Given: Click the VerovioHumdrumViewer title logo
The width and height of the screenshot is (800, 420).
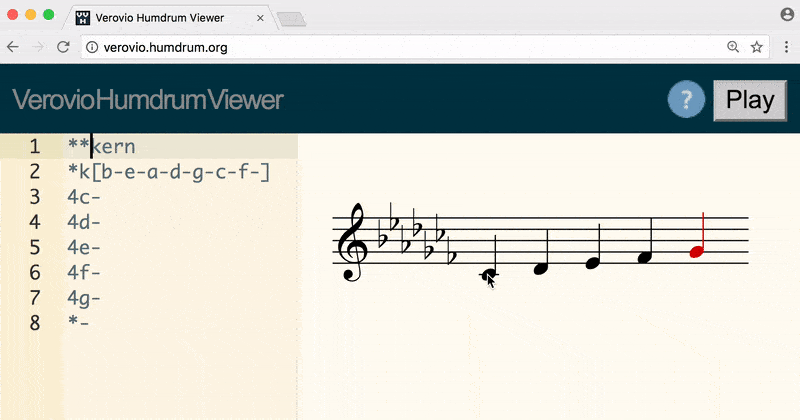Looking at the screenshot, I should pyautogui.click(x=148, y=100).
